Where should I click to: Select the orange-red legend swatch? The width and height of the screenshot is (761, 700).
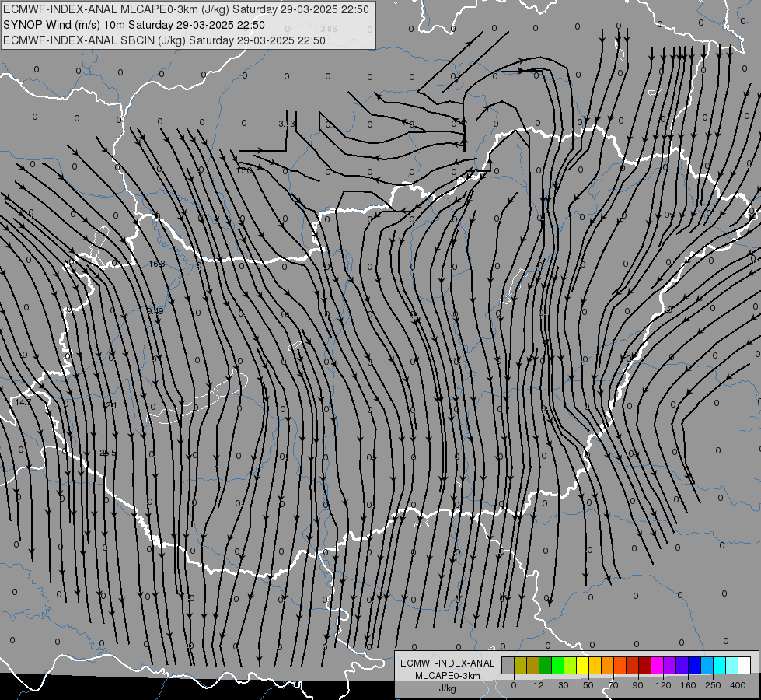click(620, 665)
